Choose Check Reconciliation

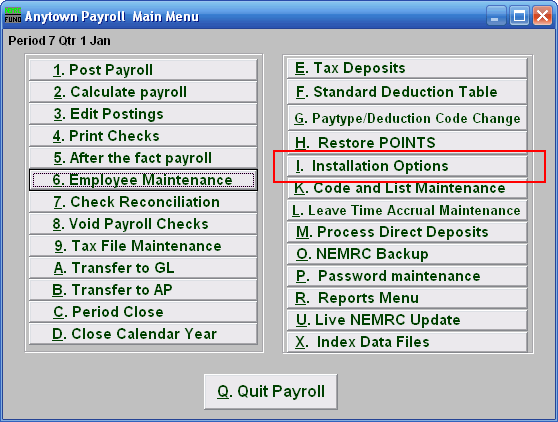point(143,202)
